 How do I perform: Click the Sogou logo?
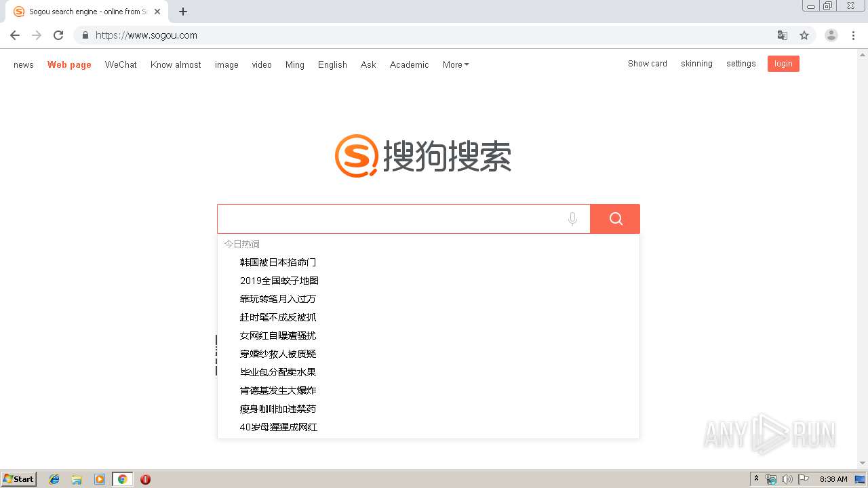point(423,156)
